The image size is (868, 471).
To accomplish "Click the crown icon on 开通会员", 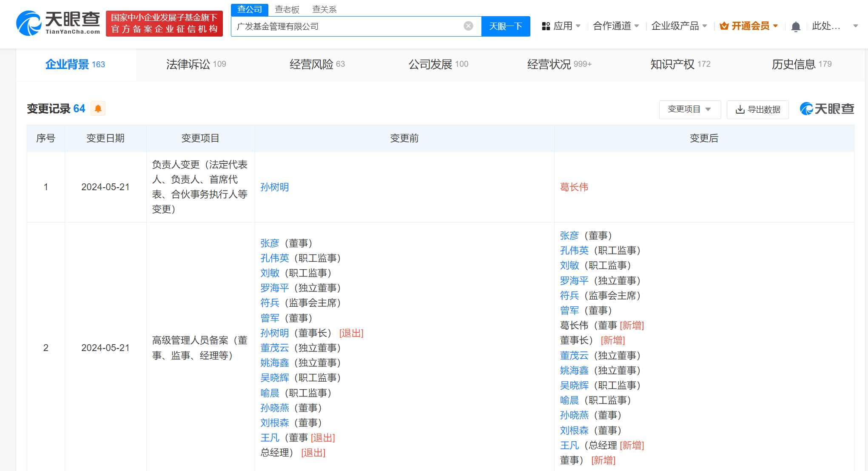I will coord(724,26).
